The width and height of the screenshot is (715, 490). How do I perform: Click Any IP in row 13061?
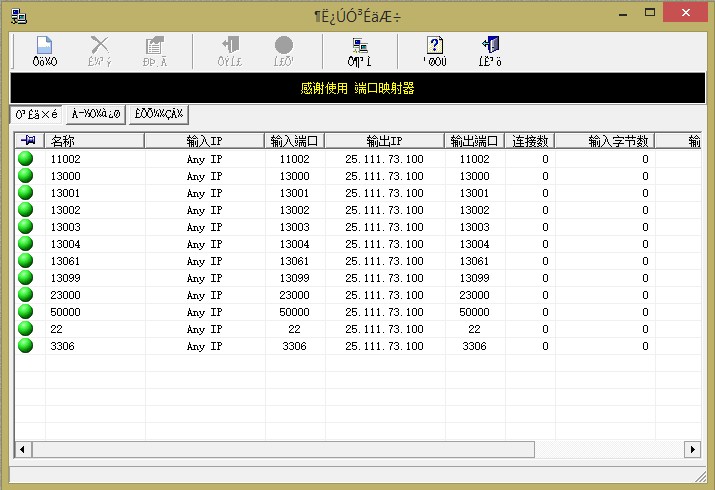coord(204,261)
